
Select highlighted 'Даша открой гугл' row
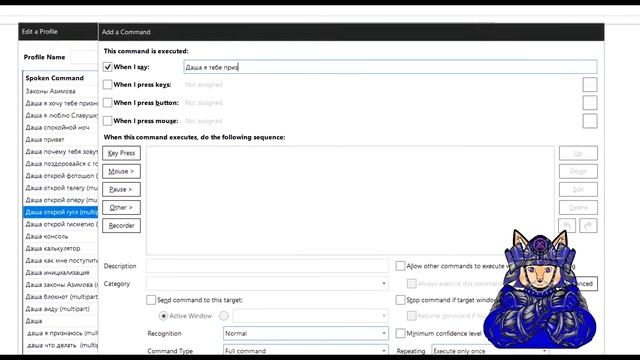[x=60, y=212]
